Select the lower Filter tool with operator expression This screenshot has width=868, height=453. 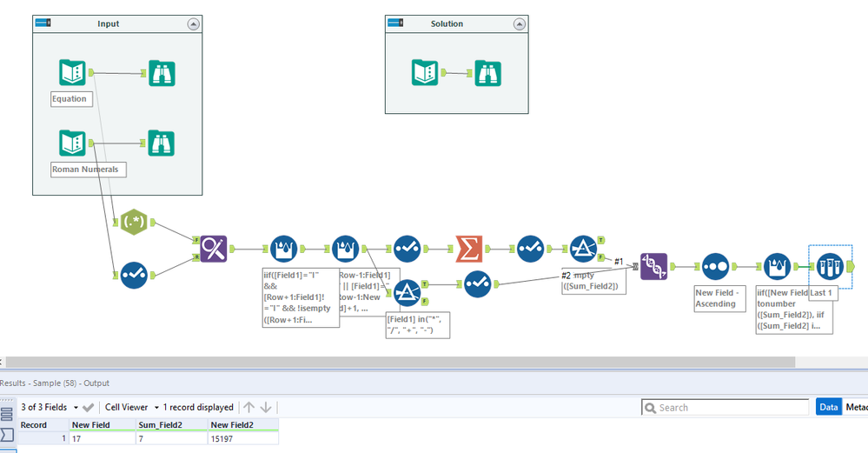[407, 293]
